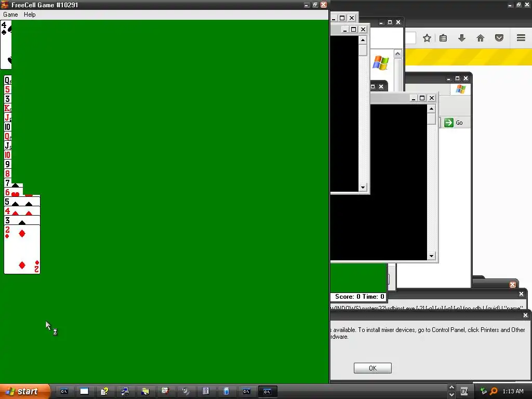
Task: Click the Explorer pane's scroll-up chevron near the Windows logo
Action: tap(397, 54)
